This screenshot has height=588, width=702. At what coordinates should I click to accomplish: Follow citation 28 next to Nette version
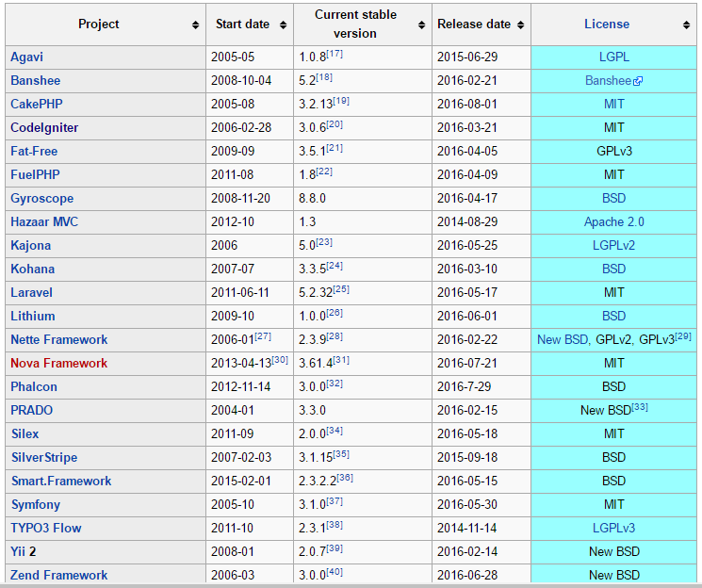[335, 336]
